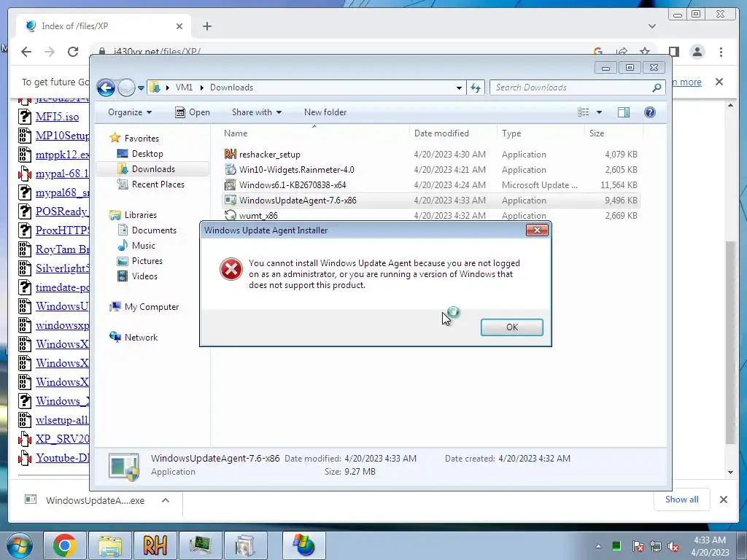Select the Windows6.1-KB2670838-x64 update file
The image size is (747, 560).
[293, 185]
